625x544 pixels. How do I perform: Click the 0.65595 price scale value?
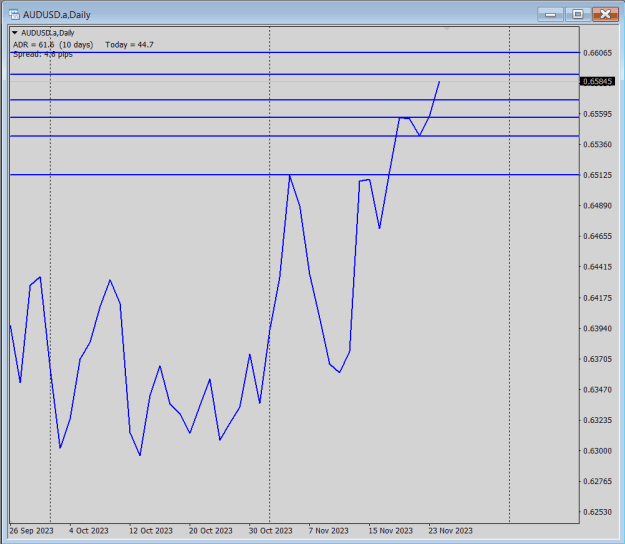[x=597, y=114]
